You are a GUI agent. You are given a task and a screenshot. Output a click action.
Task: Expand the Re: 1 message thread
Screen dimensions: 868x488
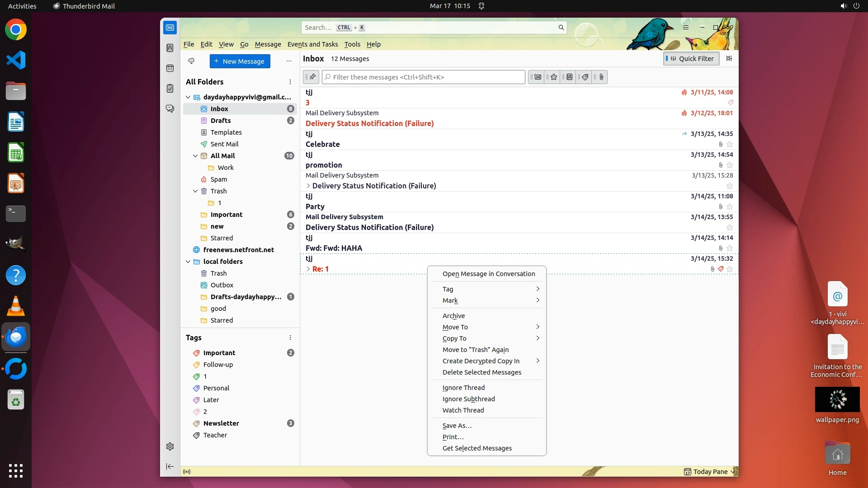(308, 269)
